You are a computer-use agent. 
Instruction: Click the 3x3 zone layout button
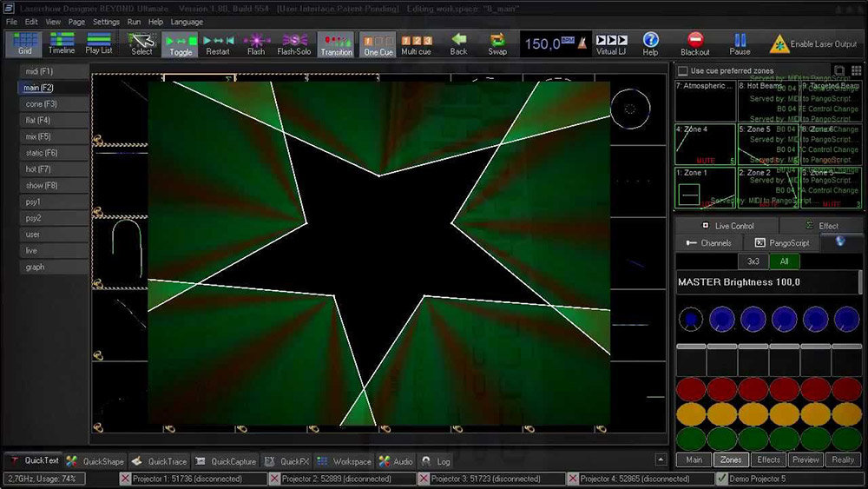(x=753, y=261)
